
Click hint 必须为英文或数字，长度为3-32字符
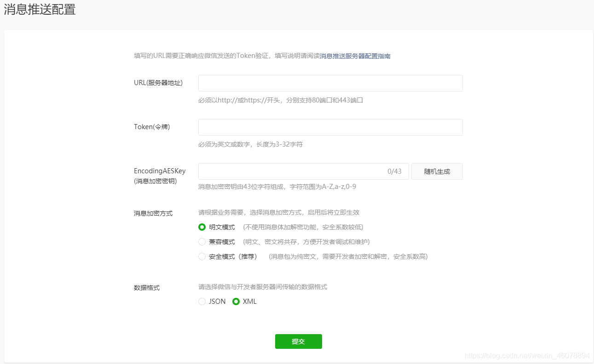click(250, 144)
